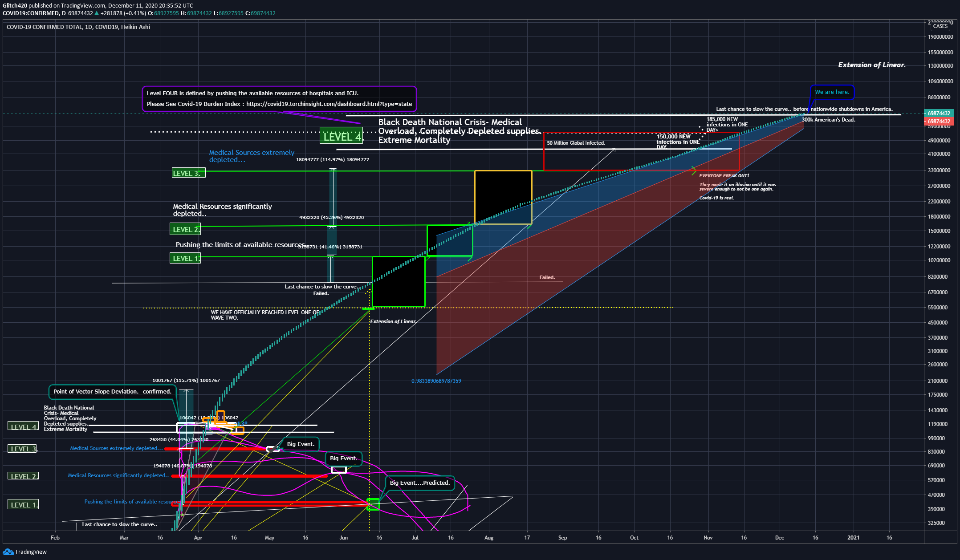This screenshot has height=560, width=960.
Task: Select the 'We are here.' callout
Action: click(832, 92)
